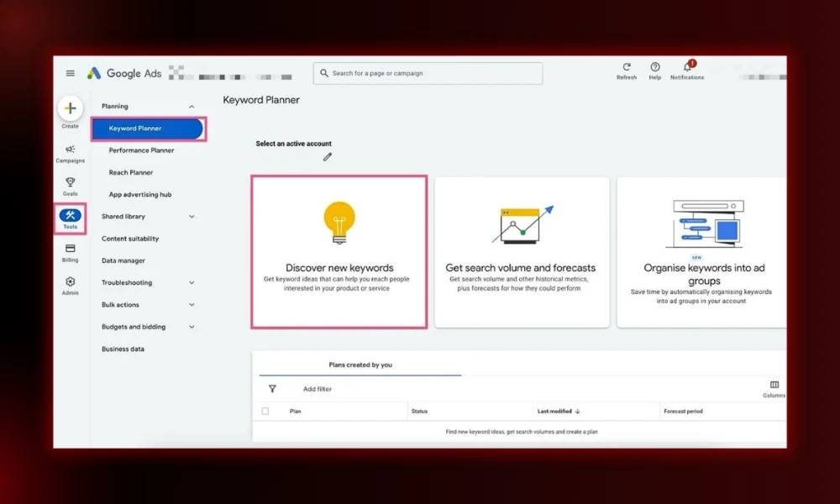Click the light bulb illustration

[339, 223]
